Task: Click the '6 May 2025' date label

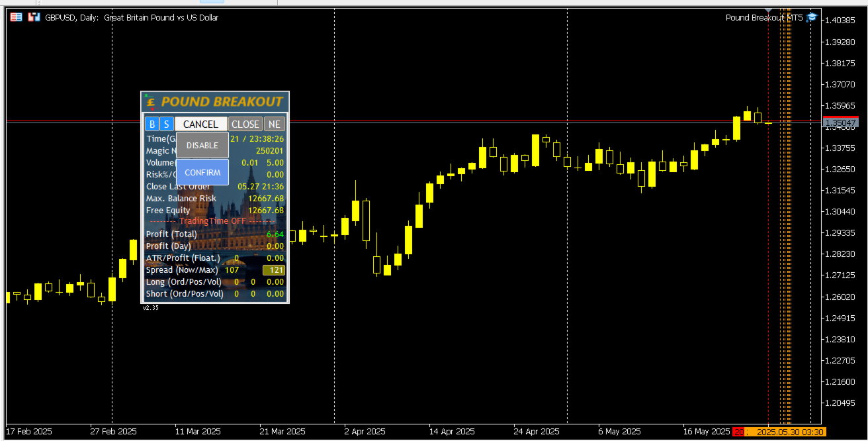Action: click(619, 432)
